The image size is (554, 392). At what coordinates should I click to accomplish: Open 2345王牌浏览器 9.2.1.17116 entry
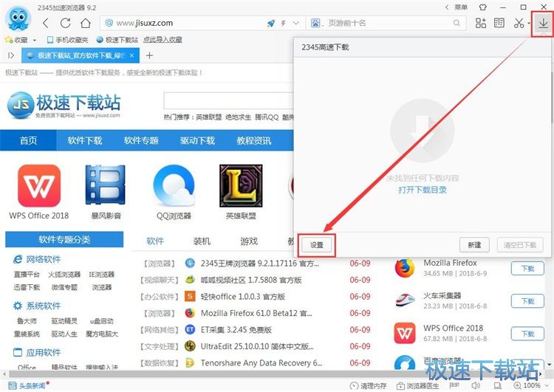pyautogui.click(x=260, y=264)
